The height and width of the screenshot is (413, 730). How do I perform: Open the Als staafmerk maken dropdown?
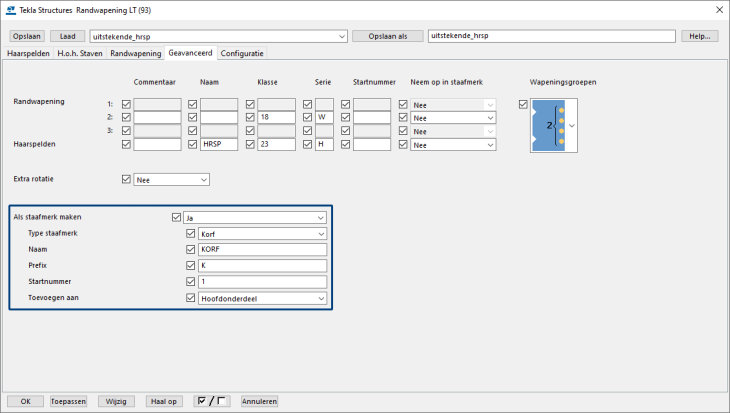pos(255,217)
